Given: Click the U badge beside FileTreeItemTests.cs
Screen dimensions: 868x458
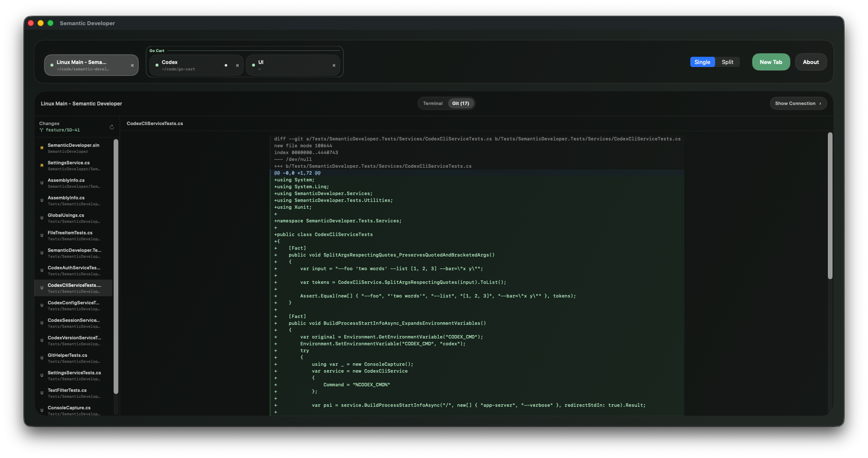Looking at the screenshot, I should 41,236.
